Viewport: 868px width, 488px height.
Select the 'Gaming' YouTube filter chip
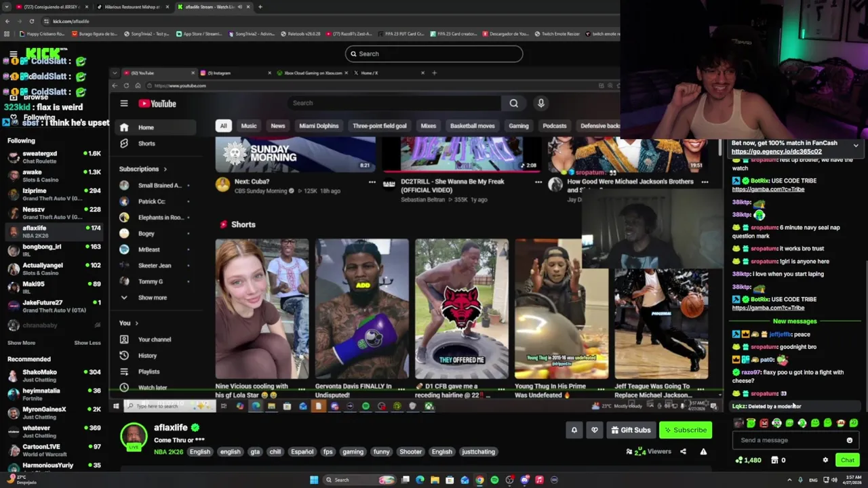[x=519, y=126]
